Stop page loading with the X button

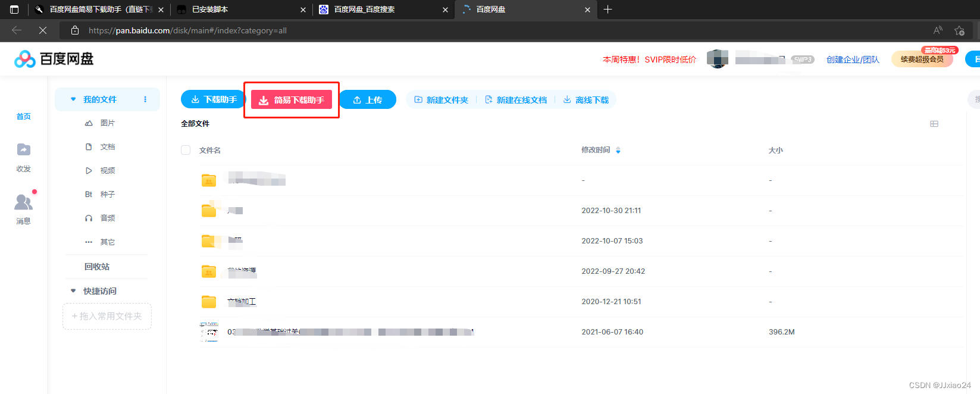pyautogui.click(x=43, y=30)
